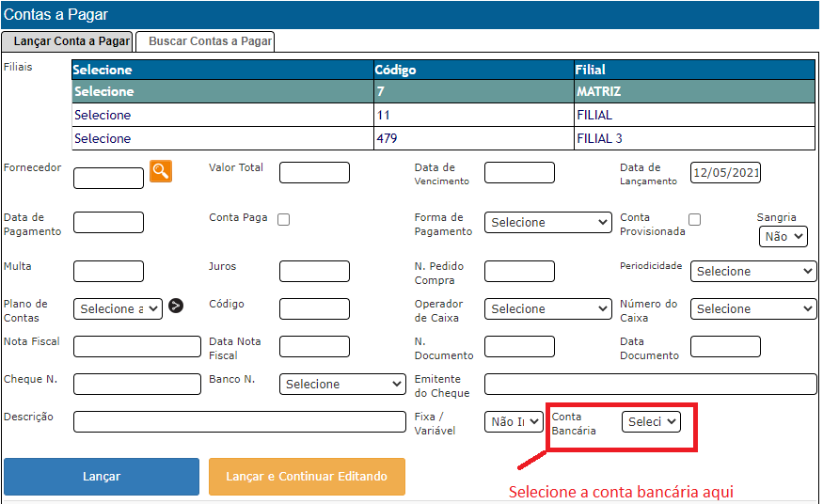Open the Plano de Contas dropdown

point(118,309)
